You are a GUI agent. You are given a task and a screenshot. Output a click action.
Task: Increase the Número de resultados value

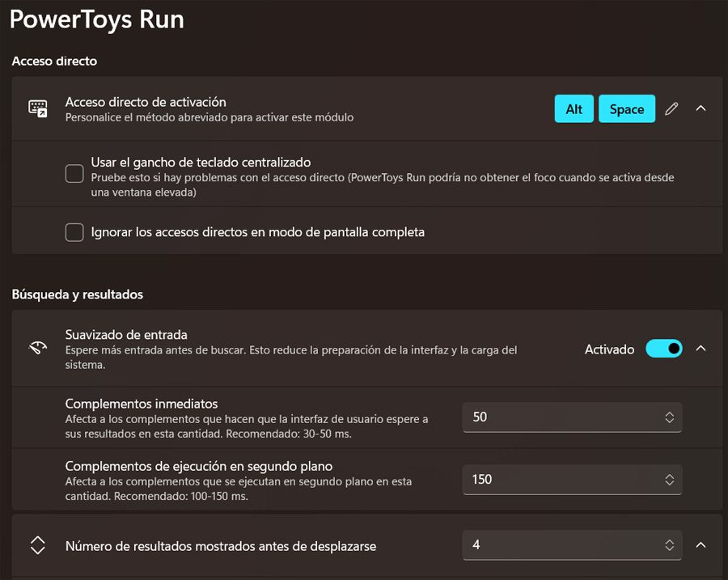pos(670,541)
